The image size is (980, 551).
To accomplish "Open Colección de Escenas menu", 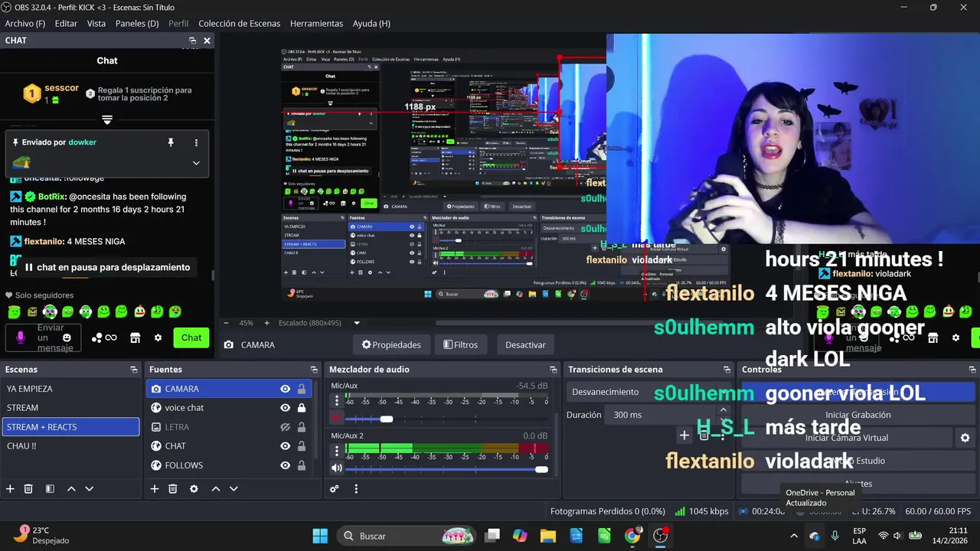I will click(x=239, y=24).
